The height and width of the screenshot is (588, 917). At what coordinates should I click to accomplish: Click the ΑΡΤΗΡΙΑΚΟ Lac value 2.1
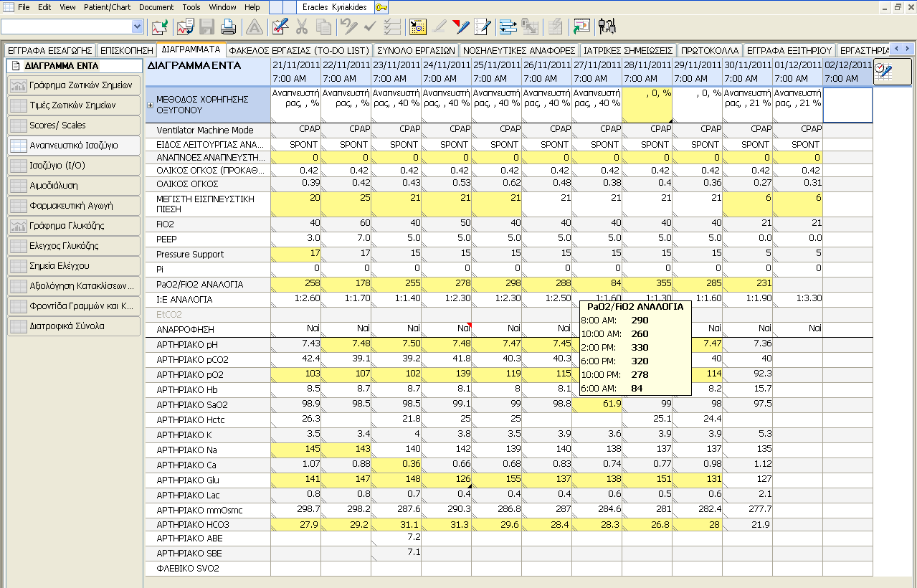747,495
